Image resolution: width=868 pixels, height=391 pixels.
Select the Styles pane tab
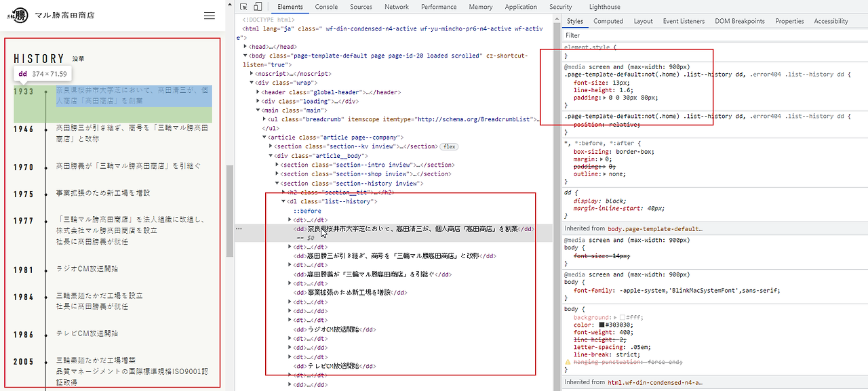click(x=575, y=21)
